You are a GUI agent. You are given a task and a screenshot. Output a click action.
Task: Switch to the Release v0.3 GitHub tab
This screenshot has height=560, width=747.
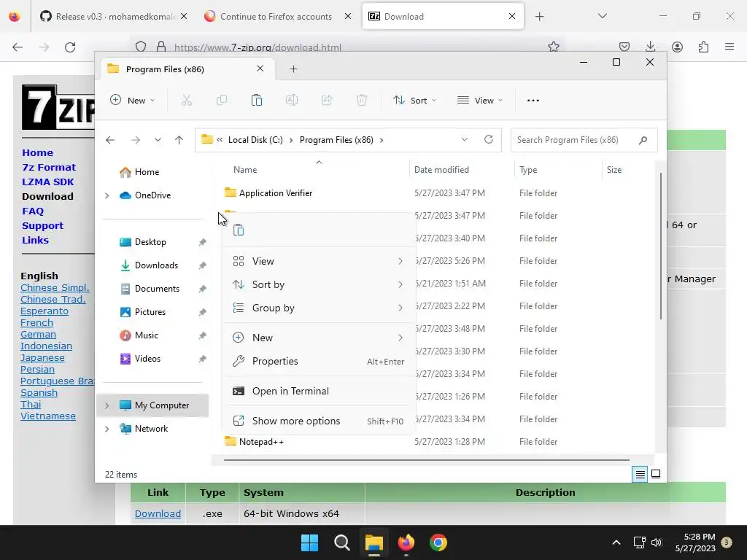point(113,16)
